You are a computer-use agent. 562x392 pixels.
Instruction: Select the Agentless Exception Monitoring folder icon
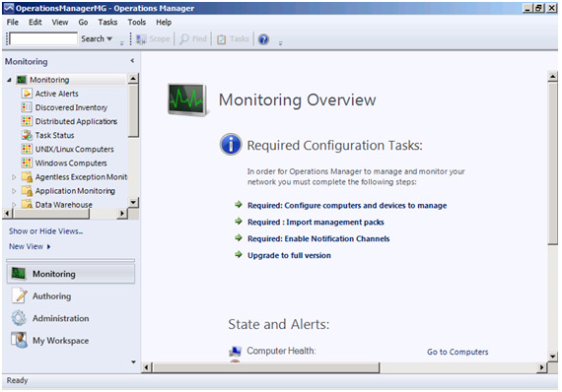point(27,177)
